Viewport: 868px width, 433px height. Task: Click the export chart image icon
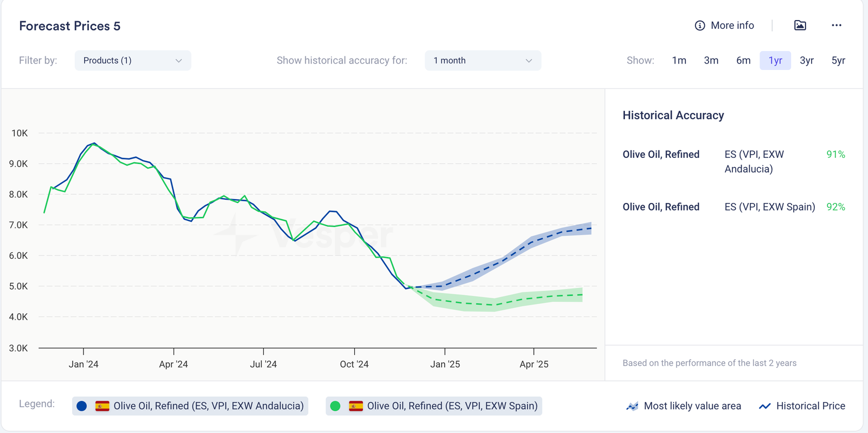tap(800, 26)
